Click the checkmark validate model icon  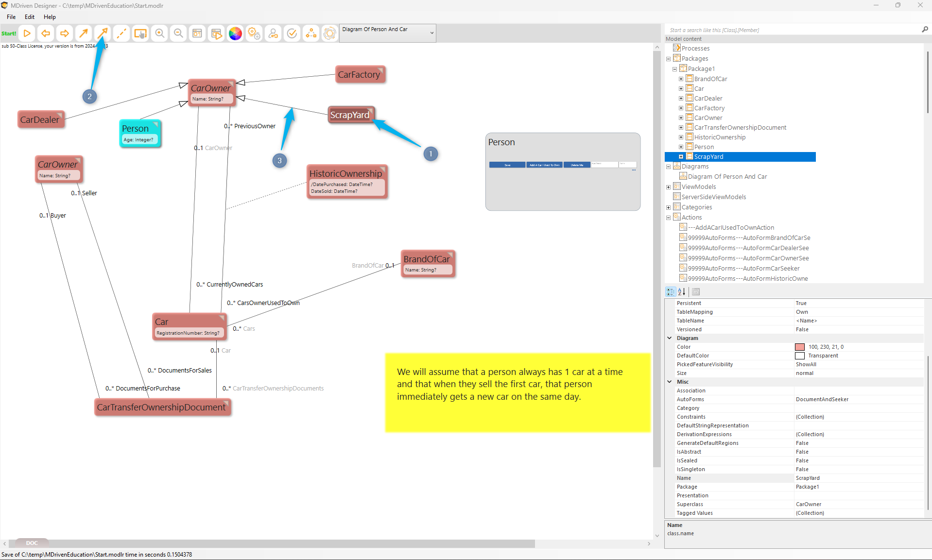pos(292,34)
